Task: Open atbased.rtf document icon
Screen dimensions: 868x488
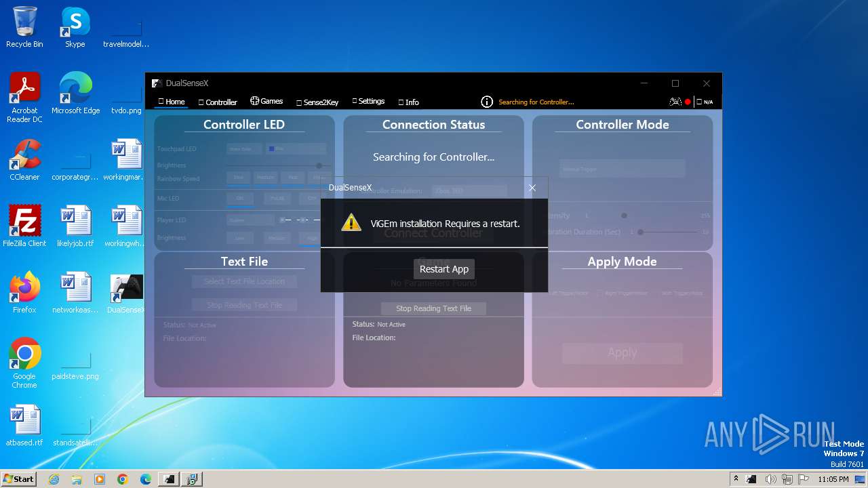Action: [x=24, y=426]
